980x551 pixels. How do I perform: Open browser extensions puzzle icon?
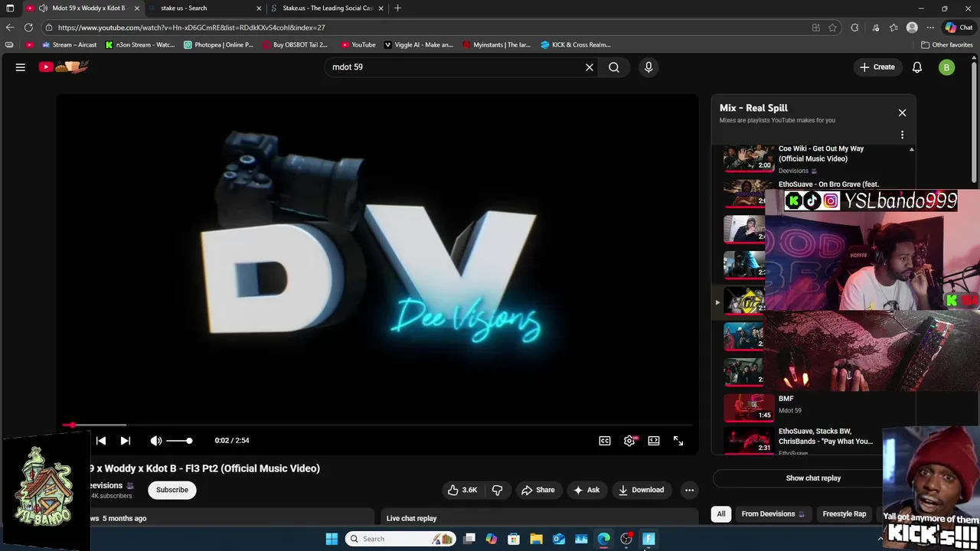(x=854, y=28)
